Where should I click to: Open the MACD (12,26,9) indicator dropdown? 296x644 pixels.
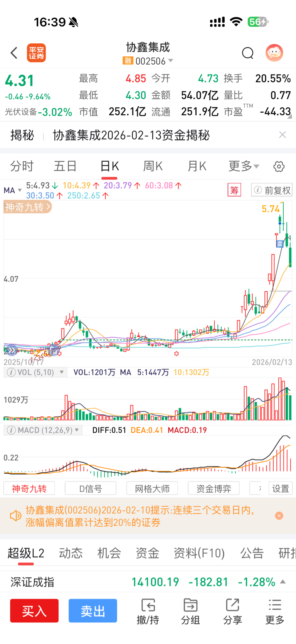coord(43,430)
